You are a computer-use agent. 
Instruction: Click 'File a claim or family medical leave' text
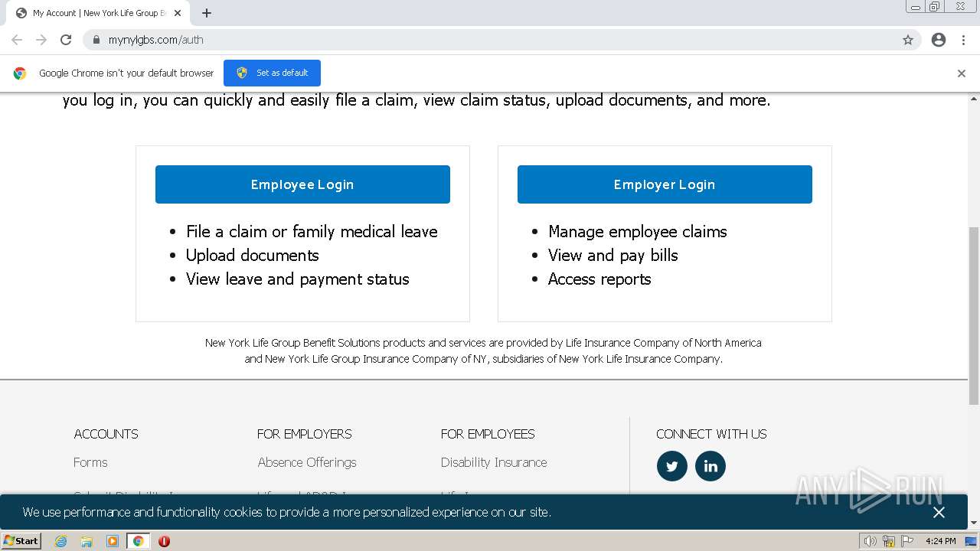pos(312,232)
